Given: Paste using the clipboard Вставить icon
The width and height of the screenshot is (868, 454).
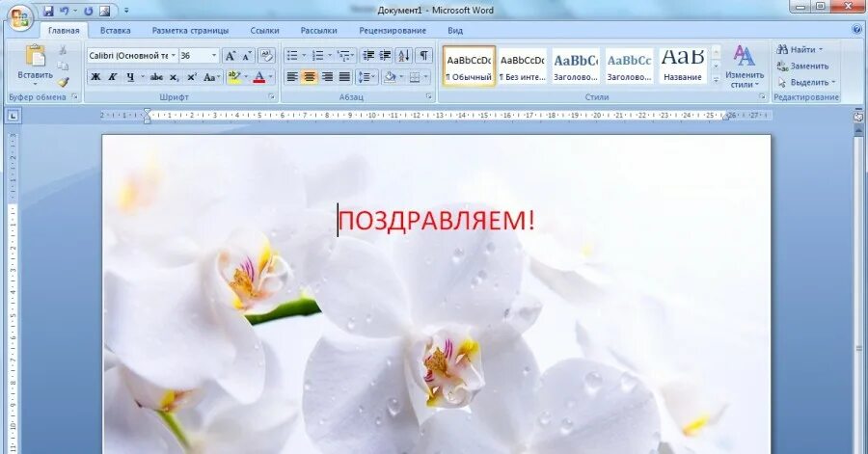Looking at the screenshot, I should (35, 56).
